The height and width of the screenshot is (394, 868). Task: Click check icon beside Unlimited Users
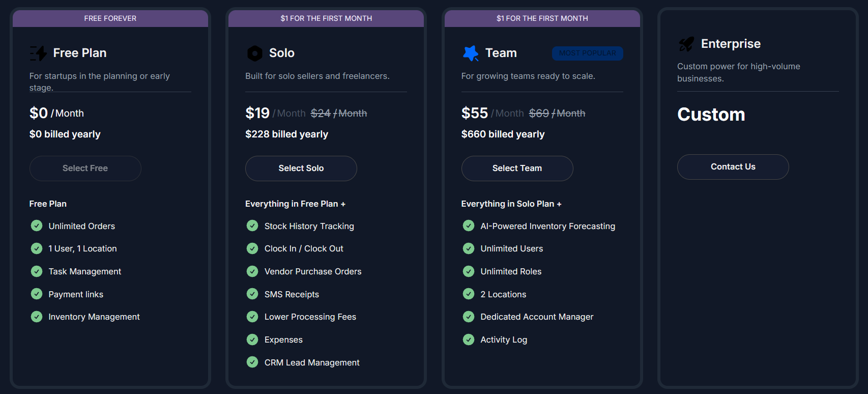point(469,248)
